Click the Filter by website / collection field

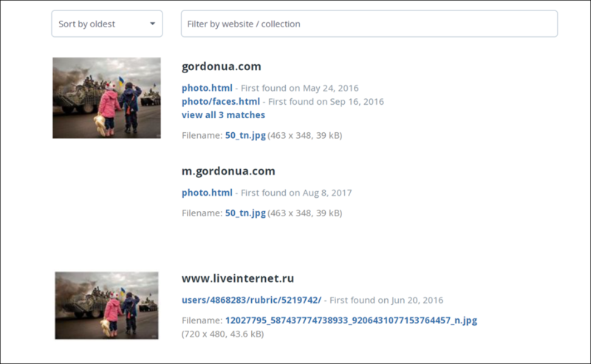369,24
